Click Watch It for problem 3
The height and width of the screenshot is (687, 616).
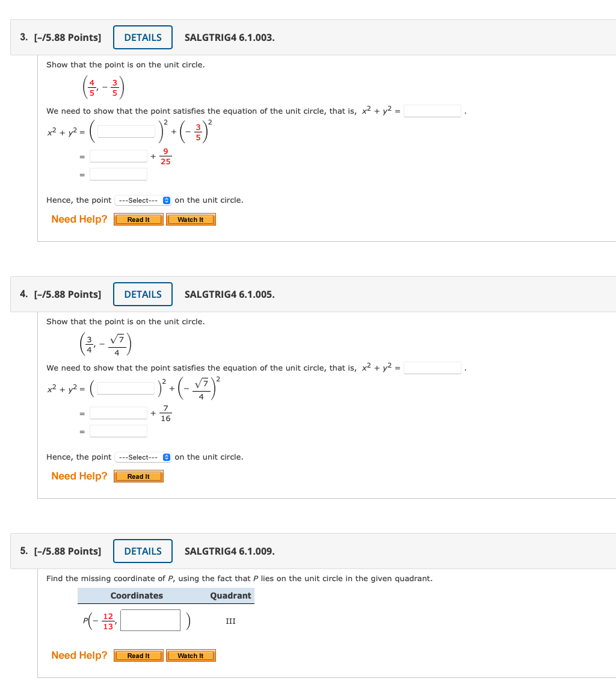[x=191, y=219]
